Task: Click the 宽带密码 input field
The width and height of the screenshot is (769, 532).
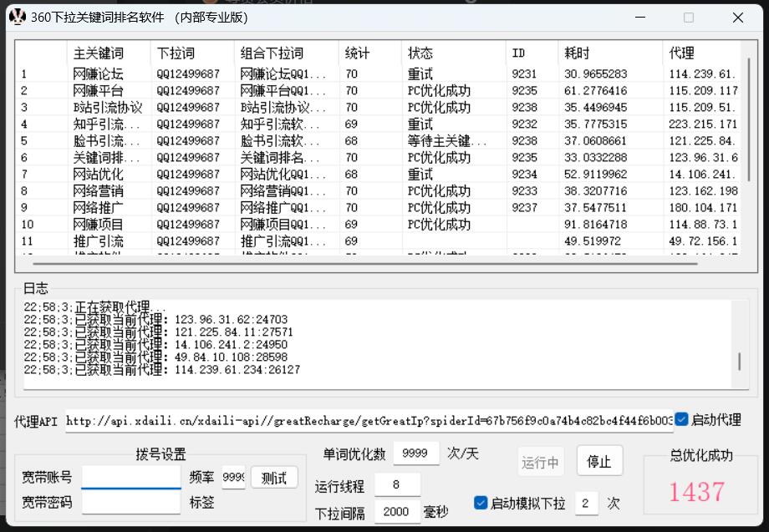Action: 130,502
